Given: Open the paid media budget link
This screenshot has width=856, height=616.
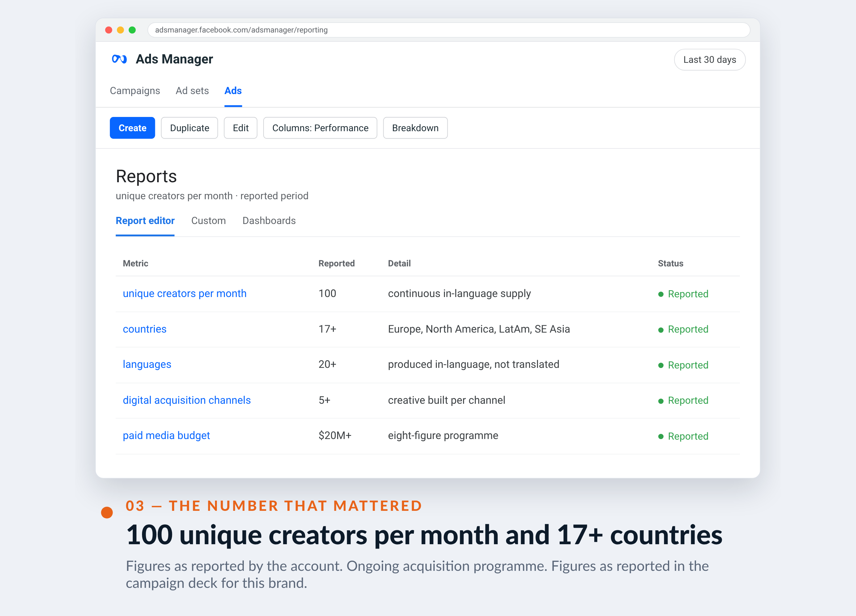Looking at the screenshot, I should [x=166, y=436].
